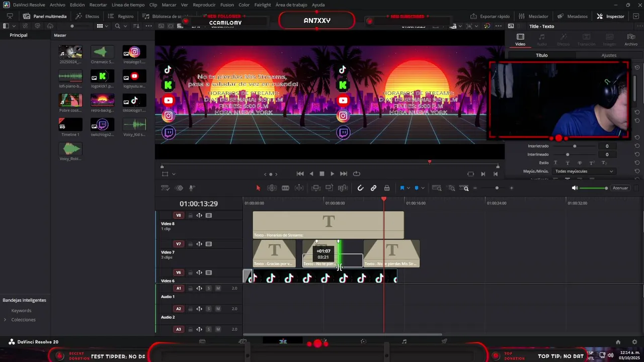Open the Efectos panel
644x362 pixels.
tap(88, 16)
